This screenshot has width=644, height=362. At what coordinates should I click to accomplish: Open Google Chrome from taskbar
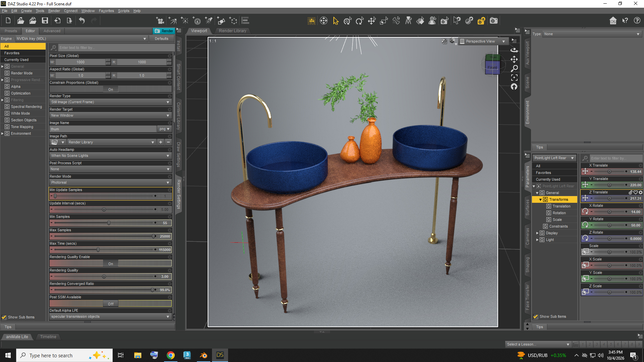tap(171, 355)
